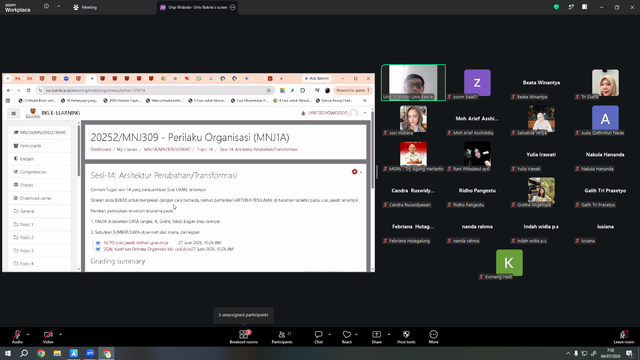Open Windows taskbar search
640x360 pixels.
pyautogui.click(x=24, y=353)
